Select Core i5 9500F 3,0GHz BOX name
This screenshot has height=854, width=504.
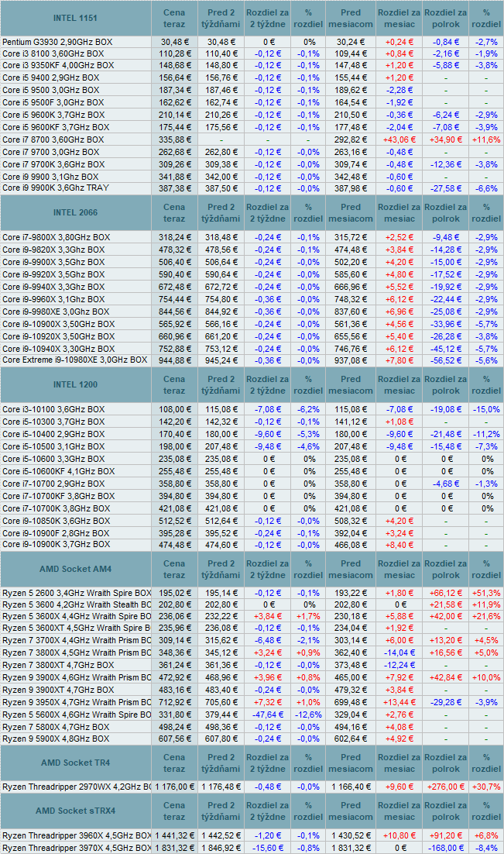(x=53, y=102)
